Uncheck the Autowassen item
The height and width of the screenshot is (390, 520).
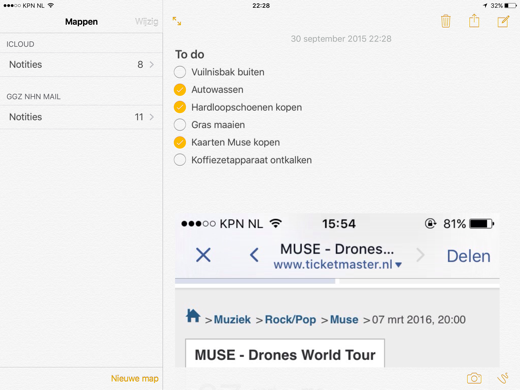(x=180, y=90)
